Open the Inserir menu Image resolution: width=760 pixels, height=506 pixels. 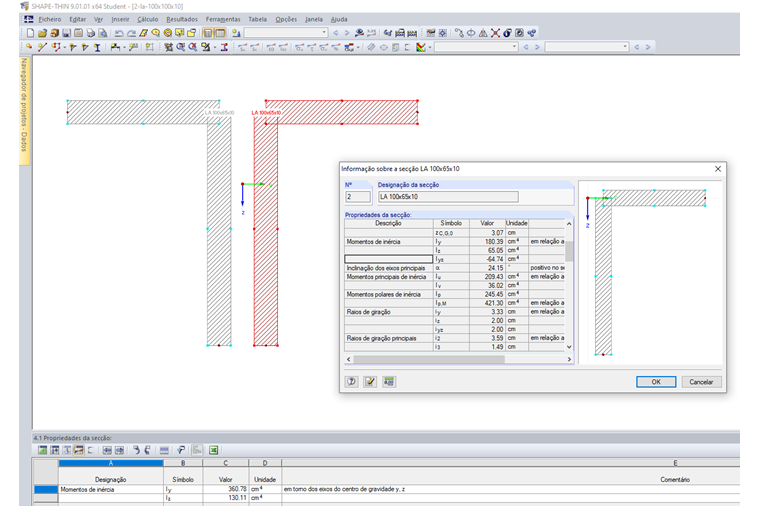pyautogui.click(x=120, y=19)
